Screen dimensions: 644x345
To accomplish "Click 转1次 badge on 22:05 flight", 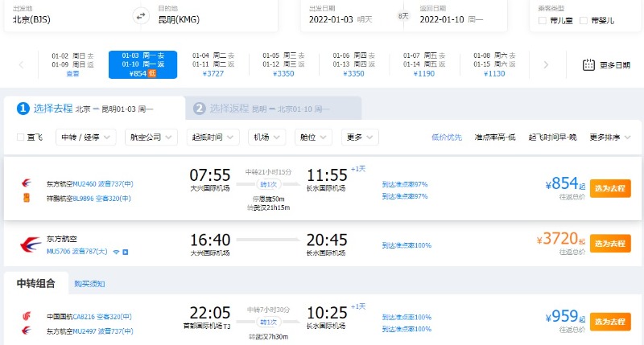I will pos(269,322).
